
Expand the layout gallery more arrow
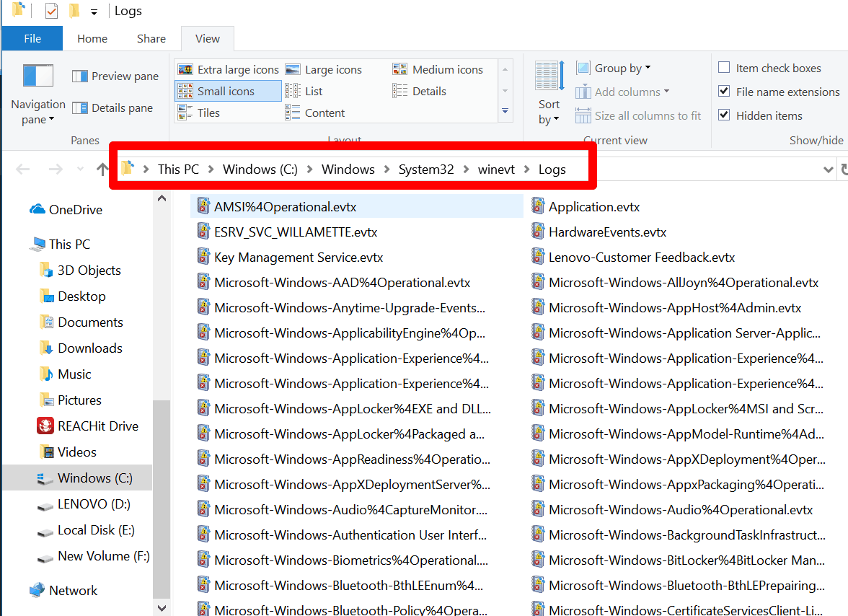505,111
